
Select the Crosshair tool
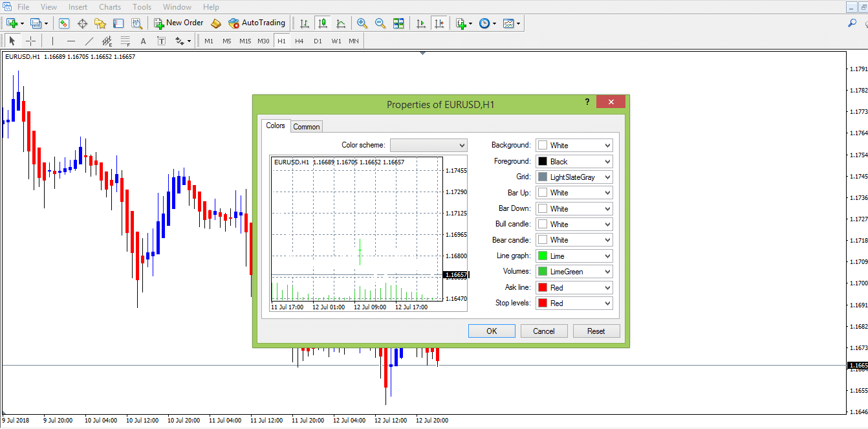tap(30, 41)
